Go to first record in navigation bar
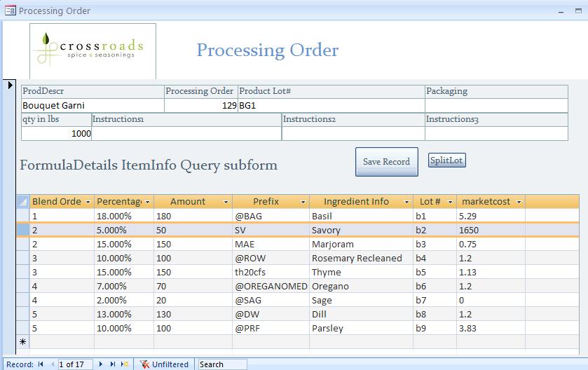The width and height of the screenshot is (588, 370). (41, 364)
